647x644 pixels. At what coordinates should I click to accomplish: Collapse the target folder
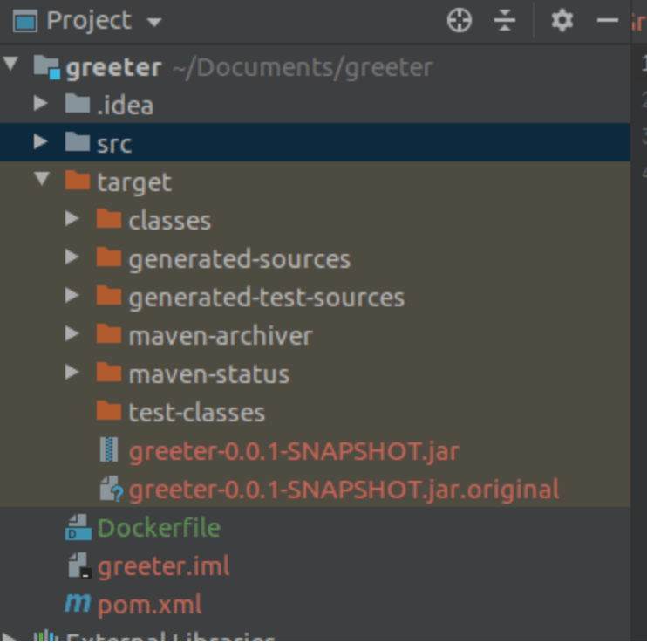pyautogui.click(x=40, y=181)
